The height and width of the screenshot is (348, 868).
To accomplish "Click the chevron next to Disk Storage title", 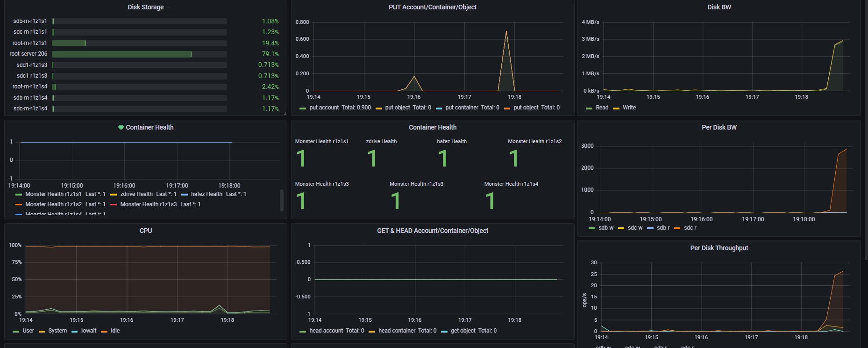I will coord(168,7).
